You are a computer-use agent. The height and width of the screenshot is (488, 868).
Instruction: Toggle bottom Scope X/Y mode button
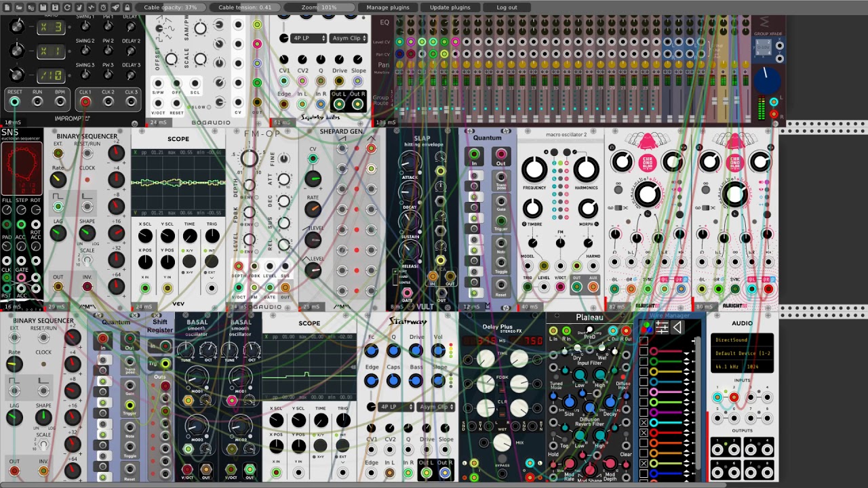pos(320,445)
